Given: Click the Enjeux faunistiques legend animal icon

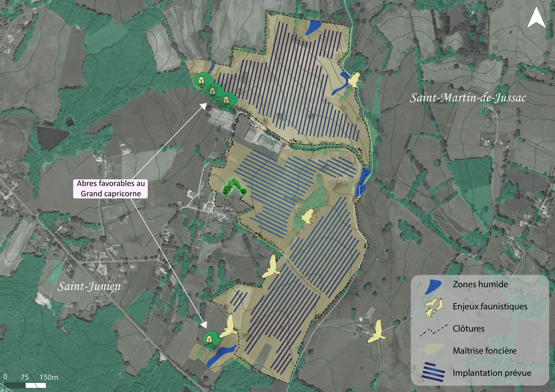Looking at the screenshot, I should tap(434, 307).
